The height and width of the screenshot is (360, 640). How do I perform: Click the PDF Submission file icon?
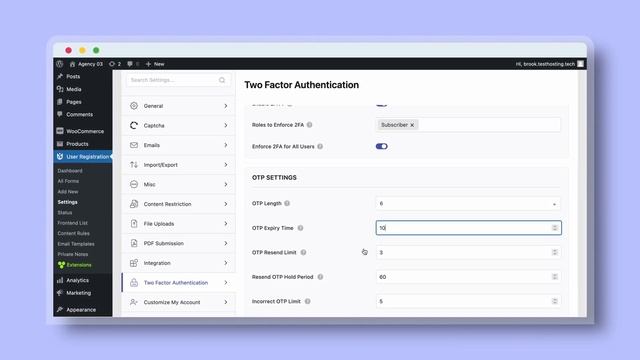[134, 243]
